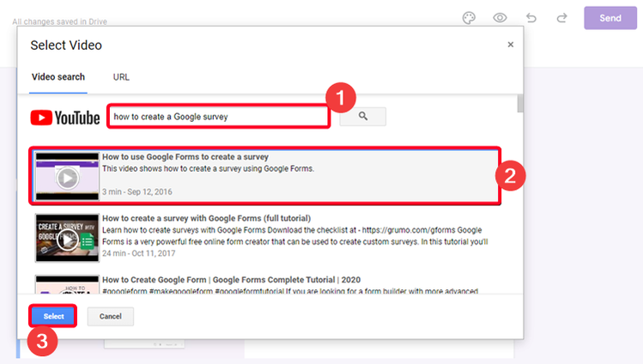The height and width of the screenshot is (364, 643).
Task: Close the Select Video dialog
Action: (511, 45)
